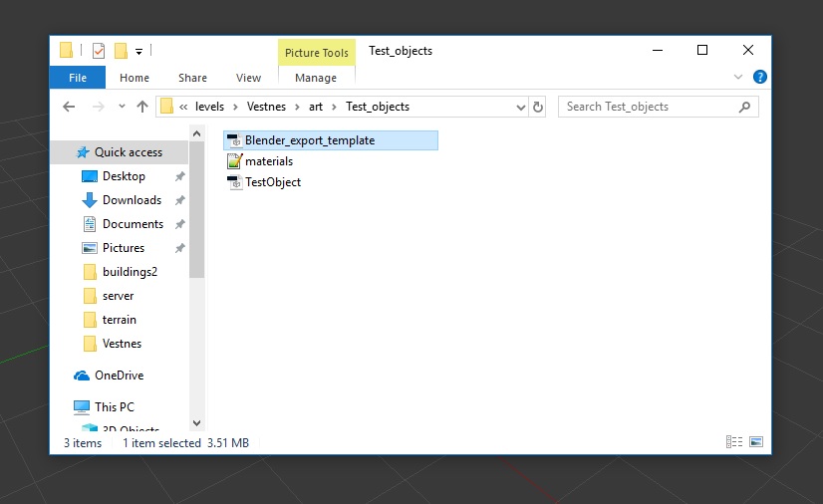This screenshot has height=504, width=823.
Task: Click the Search Test_objects field
Action: pyautogui.click(x=659, y=107)
